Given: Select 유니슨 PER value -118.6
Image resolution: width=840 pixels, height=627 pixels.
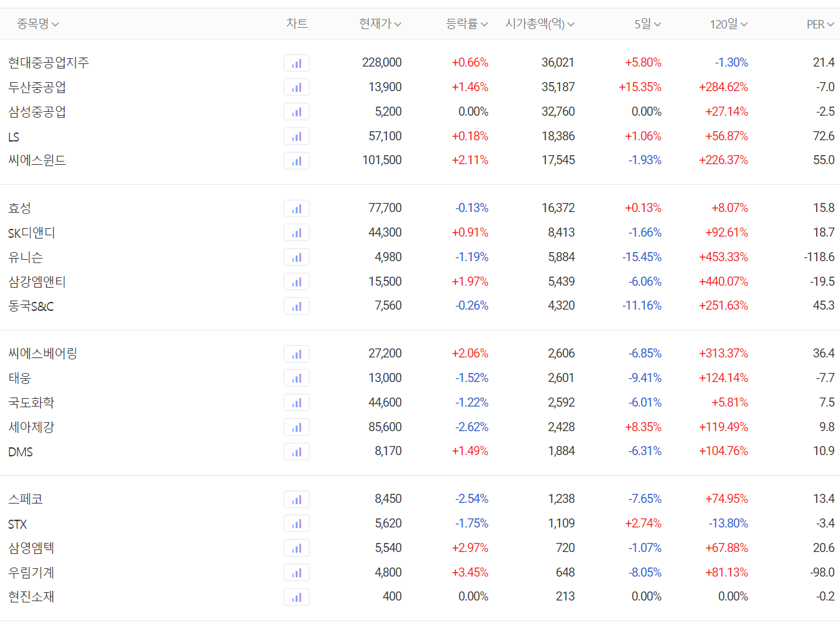Looking at the screenshot, I should pyautogui.click(x=819, y=257).
